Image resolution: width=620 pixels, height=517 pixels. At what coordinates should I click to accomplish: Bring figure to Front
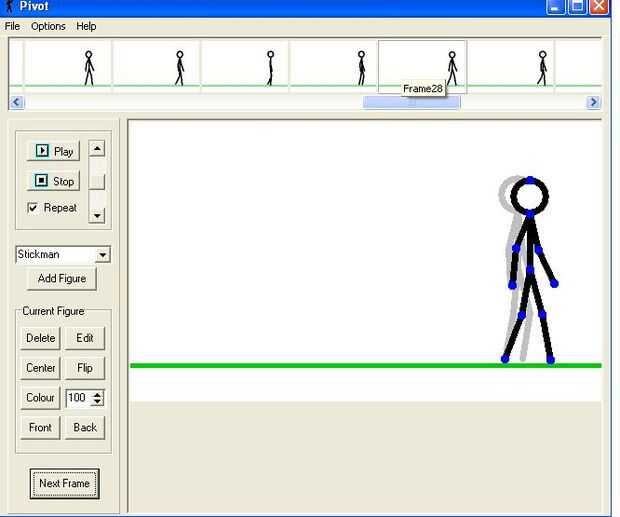[40, 427]
